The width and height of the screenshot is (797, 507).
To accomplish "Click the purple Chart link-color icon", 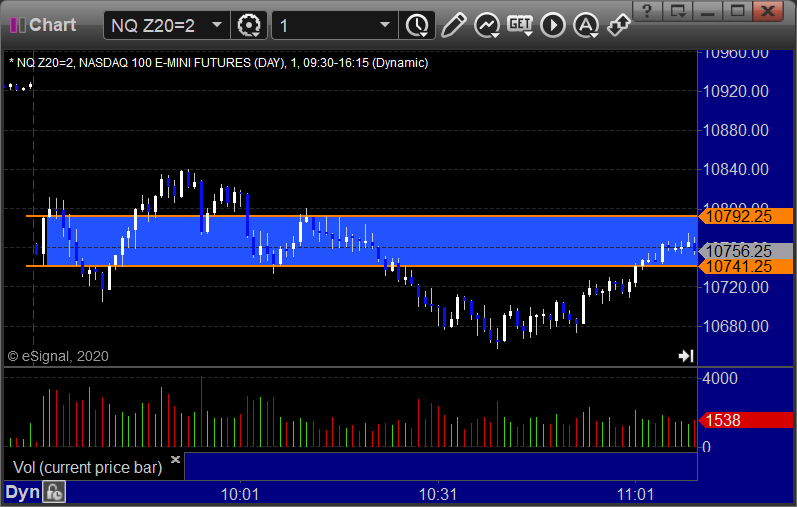I will click(x=18, y=25).
